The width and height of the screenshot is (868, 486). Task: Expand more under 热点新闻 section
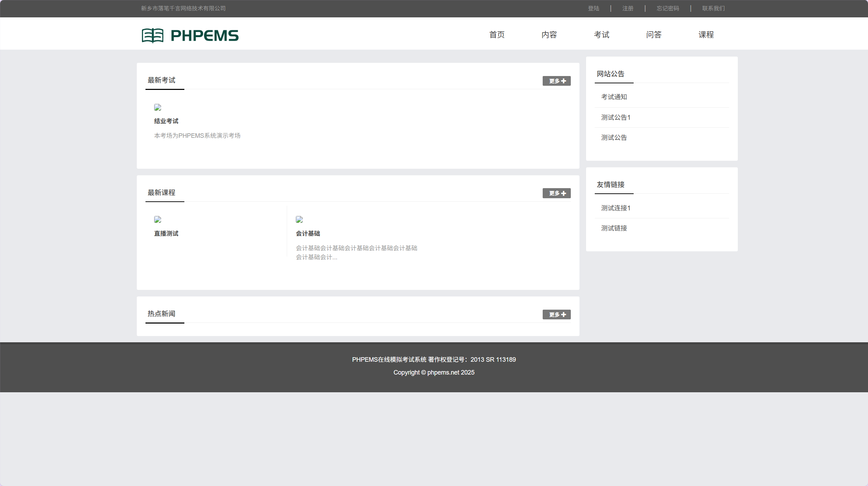pos(556,315)
